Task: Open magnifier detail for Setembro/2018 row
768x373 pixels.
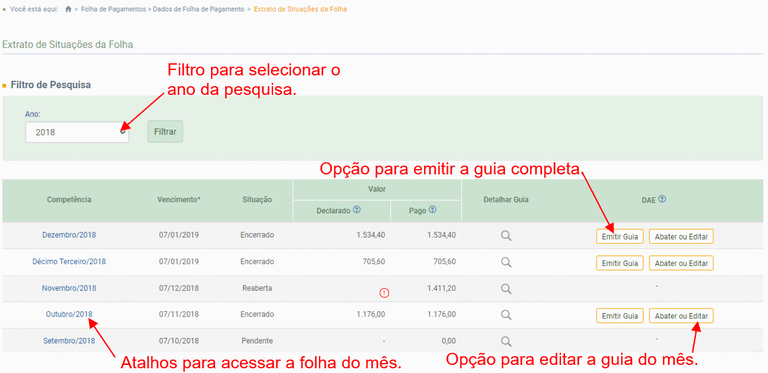Action: click(506, 341)
